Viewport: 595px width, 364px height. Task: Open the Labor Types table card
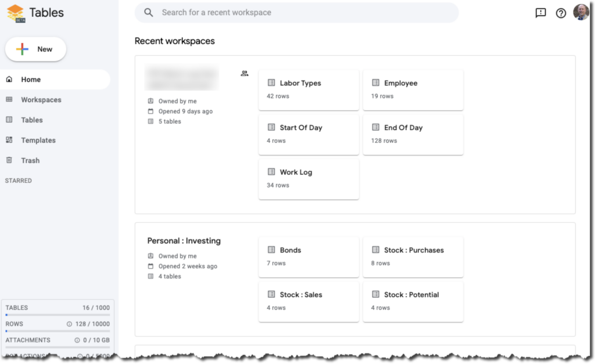click(309, 89)
